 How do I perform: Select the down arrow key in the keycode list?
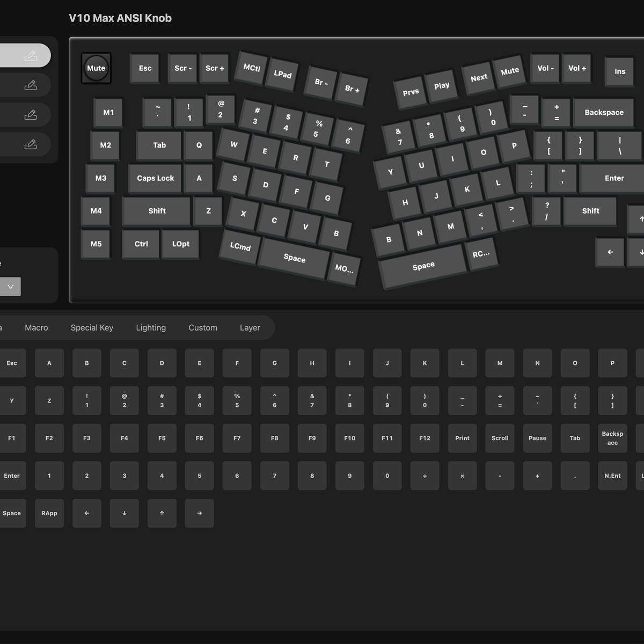[125, 513]
